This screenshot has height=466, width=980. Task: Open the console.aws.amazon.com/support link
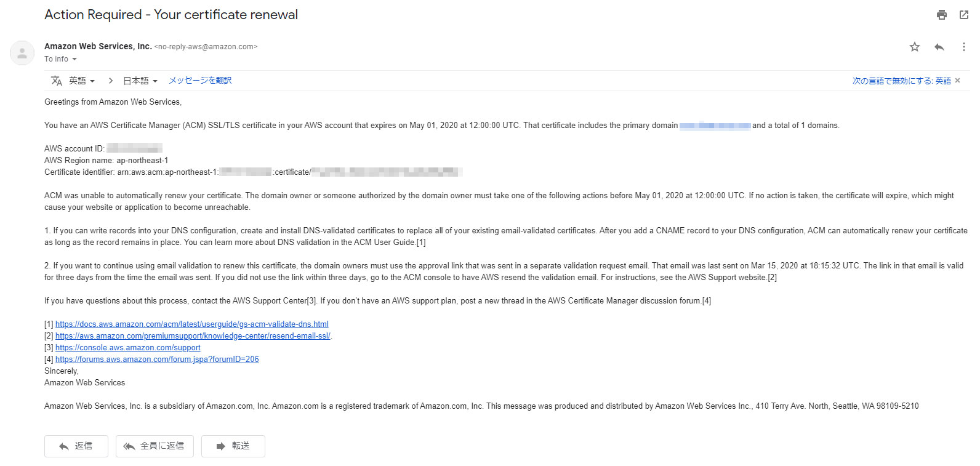pyautogui.click(x=127, y=348)
